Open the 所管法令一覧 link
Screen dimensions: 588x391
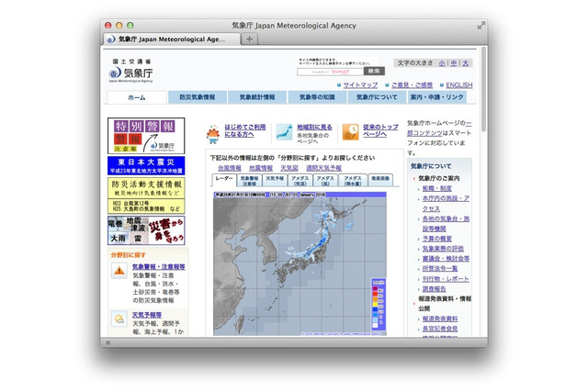(440, 269)
